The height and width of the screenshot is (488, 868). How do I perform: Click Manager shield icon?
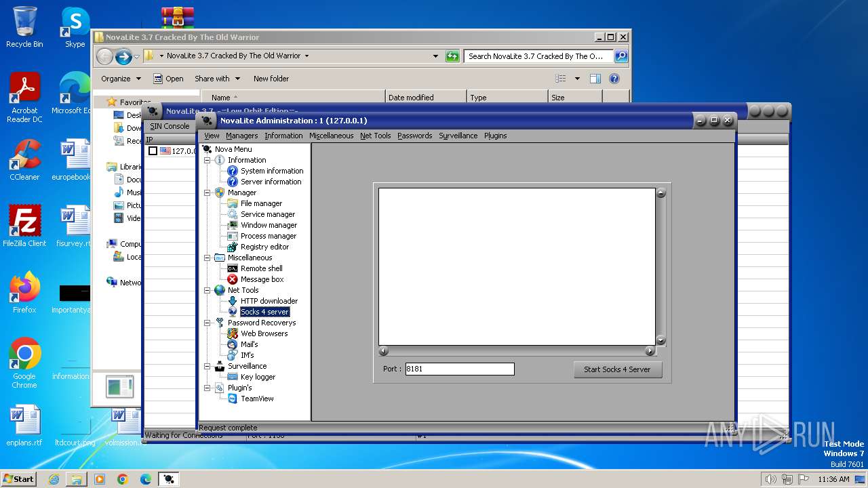(x=220, y=192)
